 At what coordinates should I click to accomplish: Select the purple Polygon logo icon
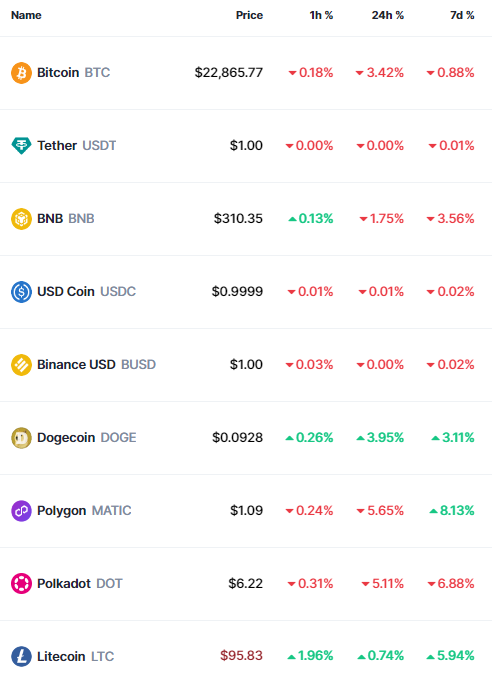tap(21, 511)
